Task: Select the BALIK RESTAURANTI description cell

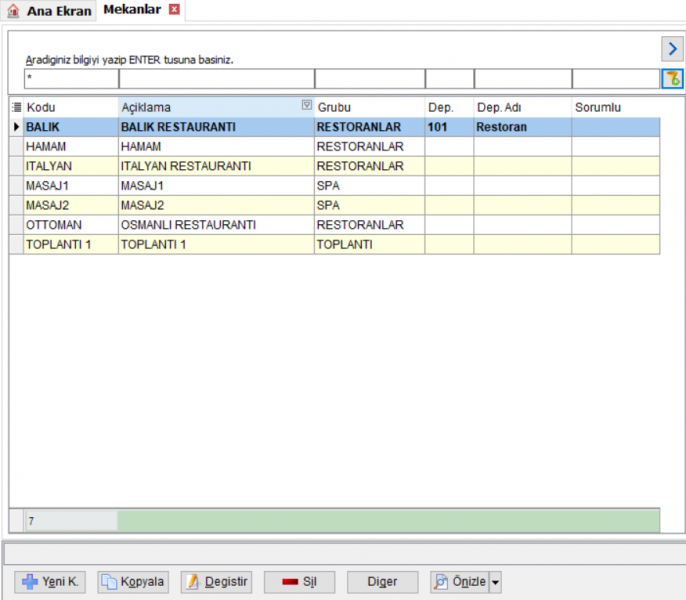Action: click(216, 127)
